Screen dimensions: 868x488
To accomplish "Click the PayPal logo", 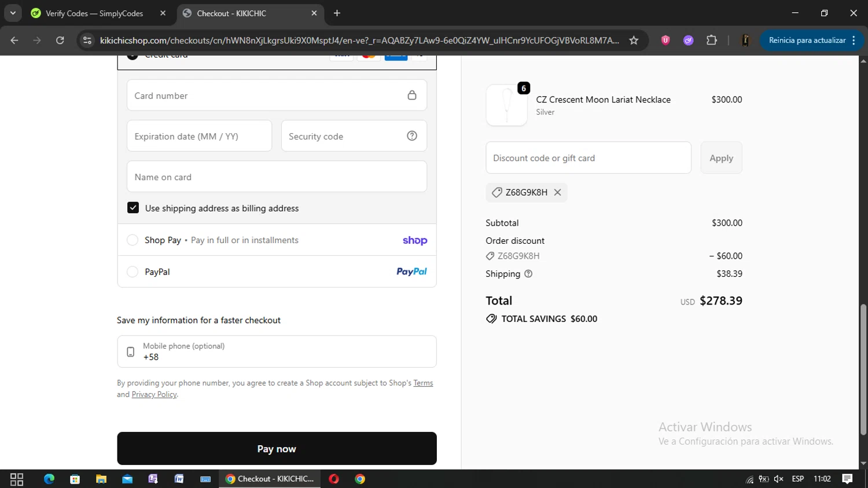I will pyautogui.click(x=411, y=271).
